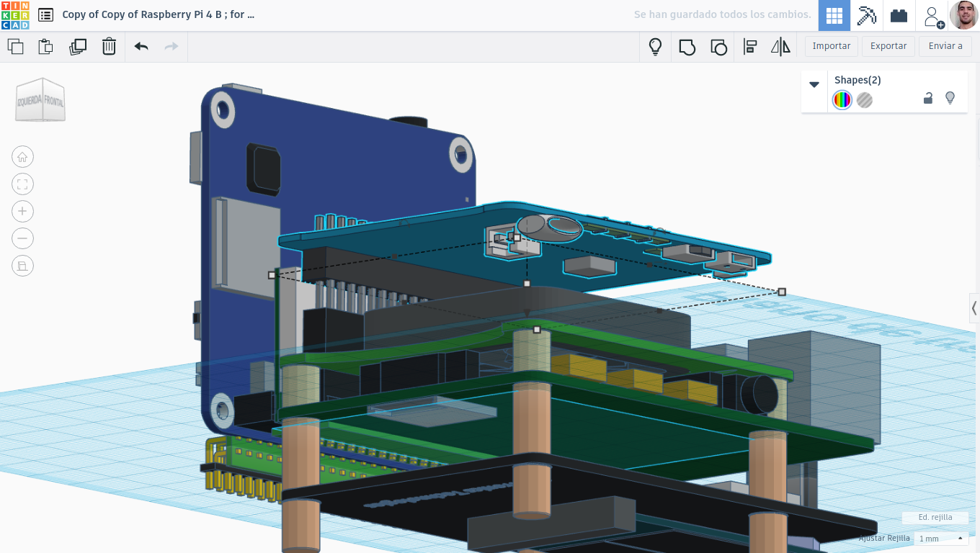
Task: Open the Align tool
Action: [750, 48]
